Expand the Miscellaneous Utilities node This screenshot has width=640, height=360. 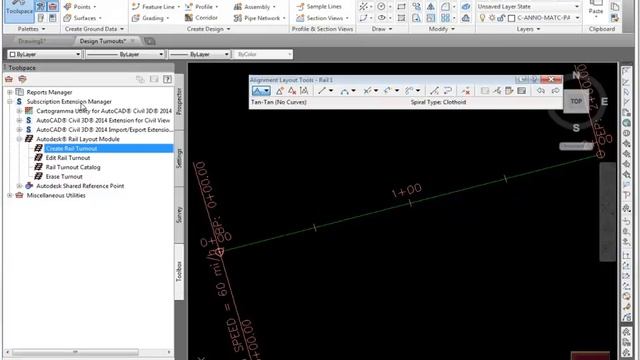pos(10,196)
